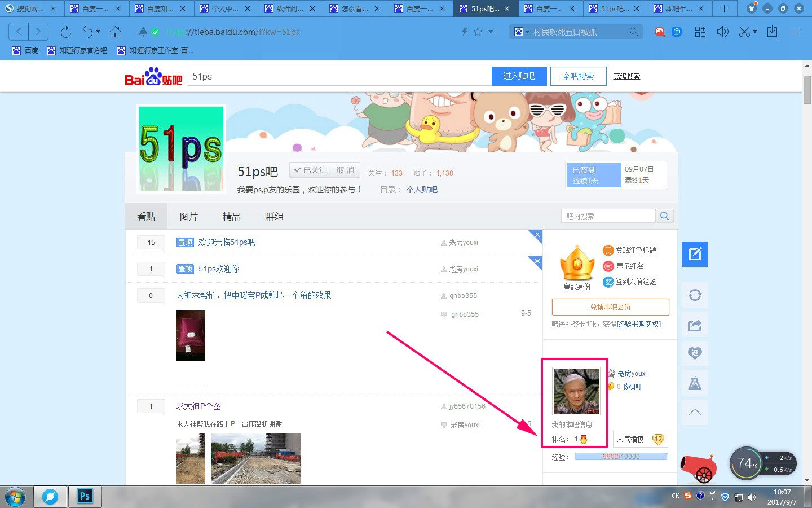
Task: Select the flask experiment icon in sidebar
Action: pos(695,383)
